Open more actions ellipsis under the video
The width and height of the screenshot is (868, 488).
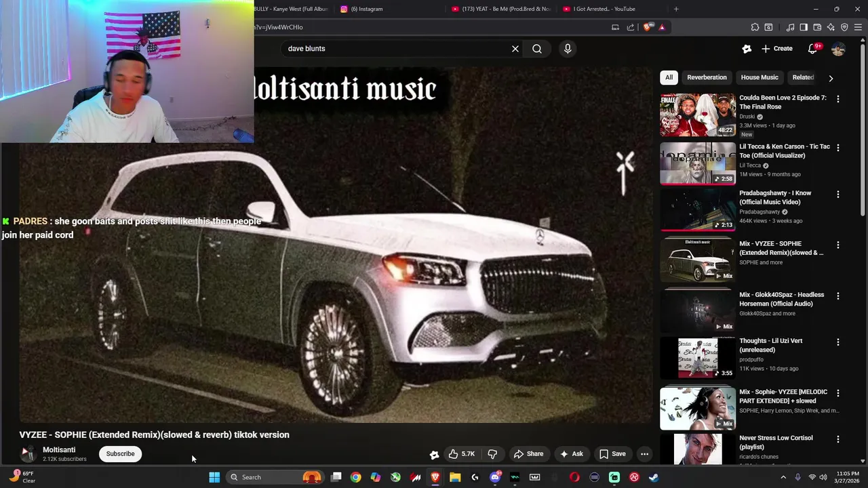coord(645,453)
